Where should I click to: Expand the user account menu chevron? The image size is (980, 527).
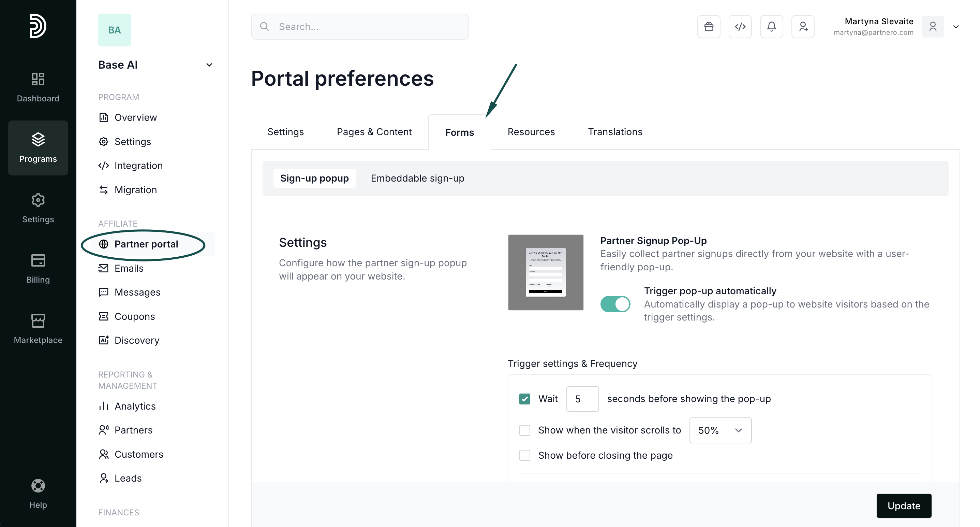(956, 27)
